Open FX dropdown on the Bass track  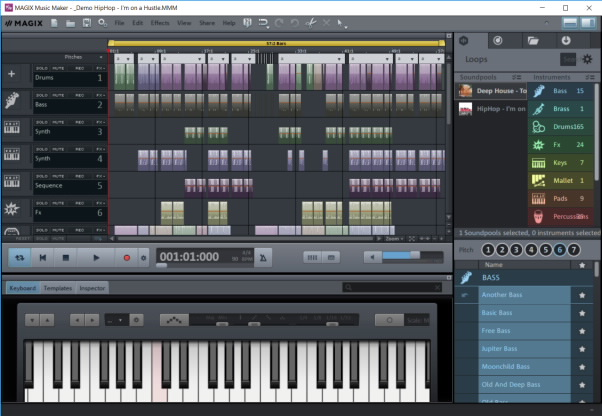[x=100, y=95]
